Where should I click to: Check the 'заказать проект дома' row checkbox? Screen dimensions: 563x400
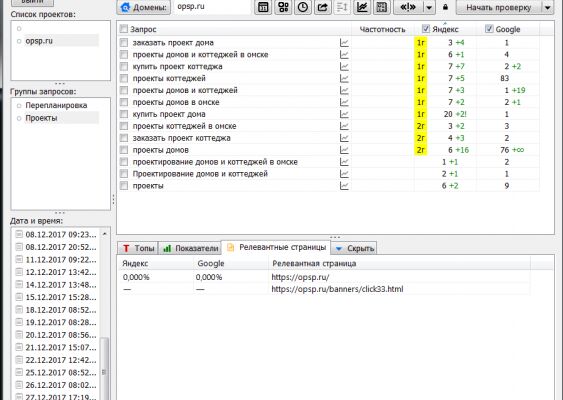(124, 43)
